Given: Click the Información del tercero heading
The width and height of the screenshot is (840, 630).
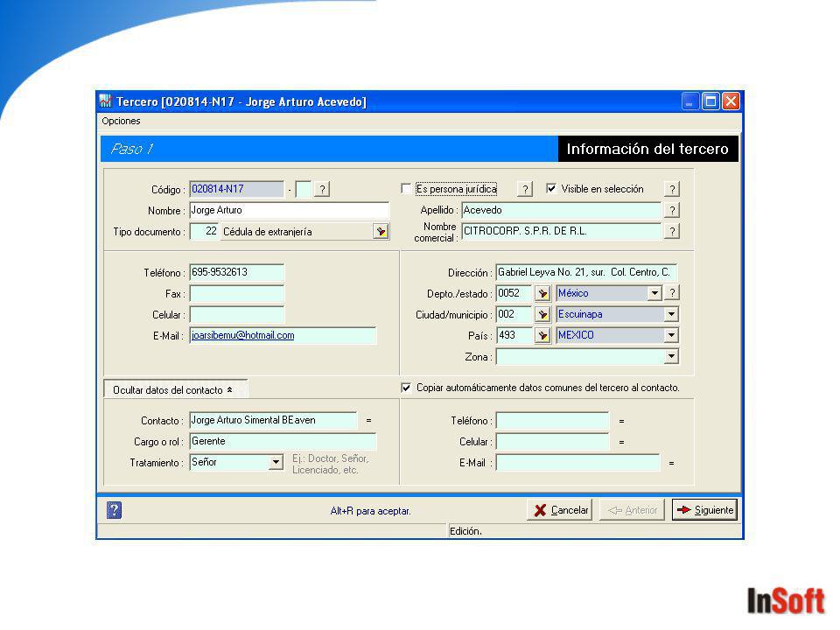Looking at the screenshot, I should (x=647, y=149).
